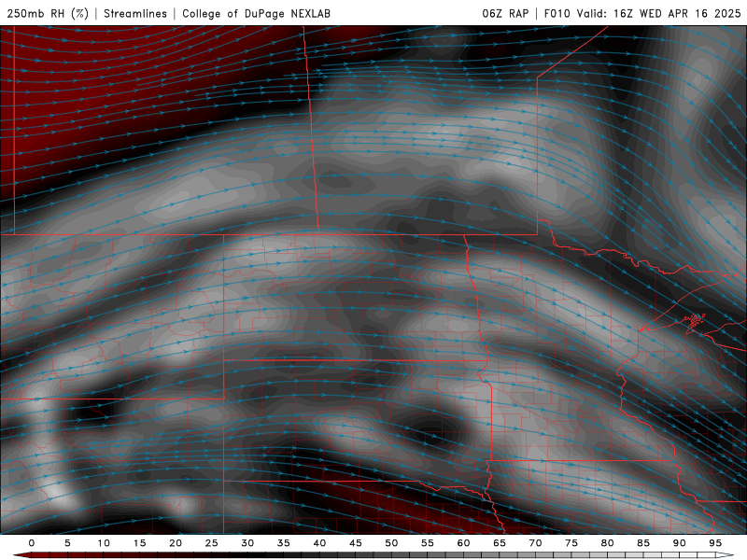This screenshot has width=747, height=560.
Task: Click the 35 label on the color scale
Action: pyautogui.click(x=284, y=543)
